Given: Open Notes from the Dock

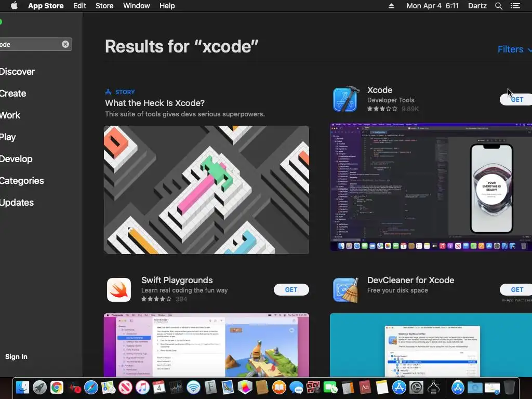Looking at the screenshot, I should point(382,387).
